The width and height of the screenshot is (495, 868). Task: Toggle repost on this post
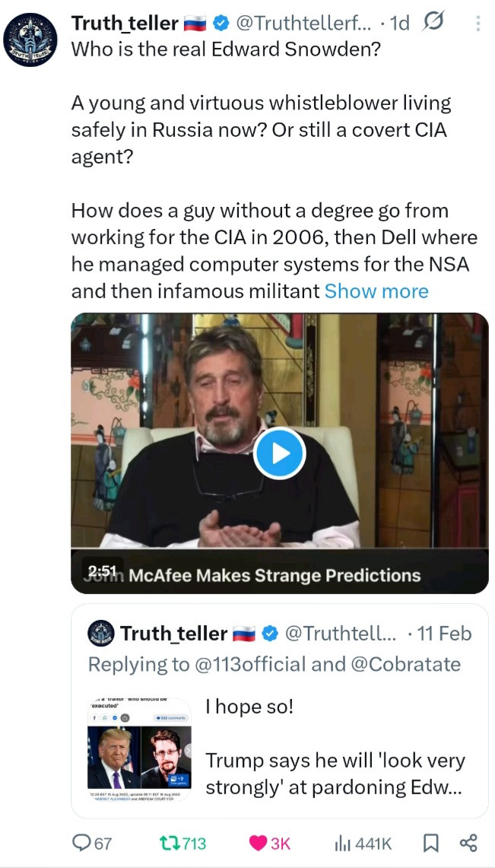tap(169, 842)
